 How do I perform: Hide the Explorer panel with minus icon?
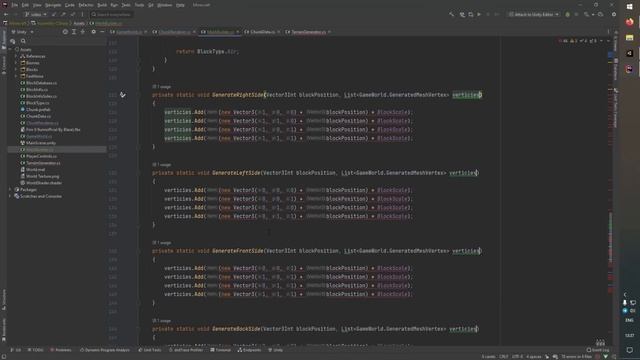tap(102, 32)
